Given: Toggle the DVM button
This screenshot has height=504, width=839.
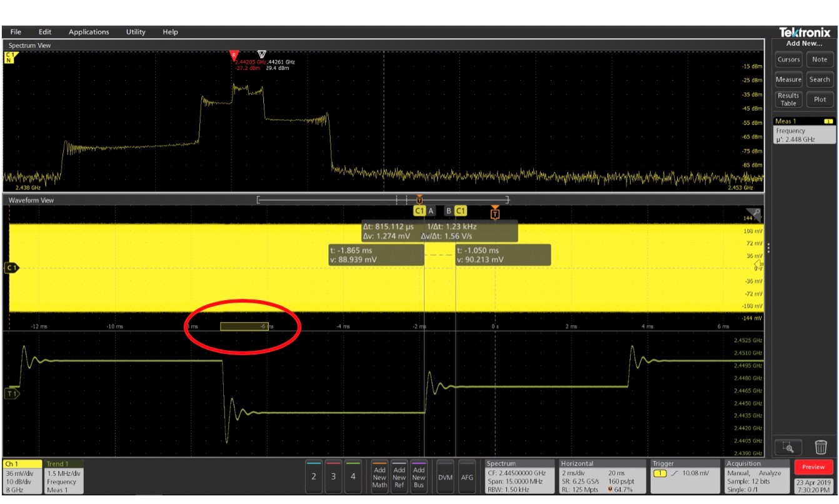Looking at the screenshot, I should point(445,477).
